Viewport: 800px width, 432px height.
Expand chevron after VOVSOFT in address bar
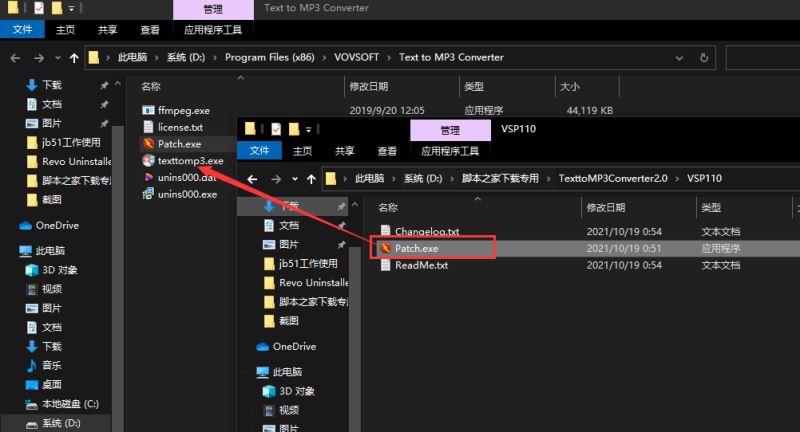pos(389,58)
